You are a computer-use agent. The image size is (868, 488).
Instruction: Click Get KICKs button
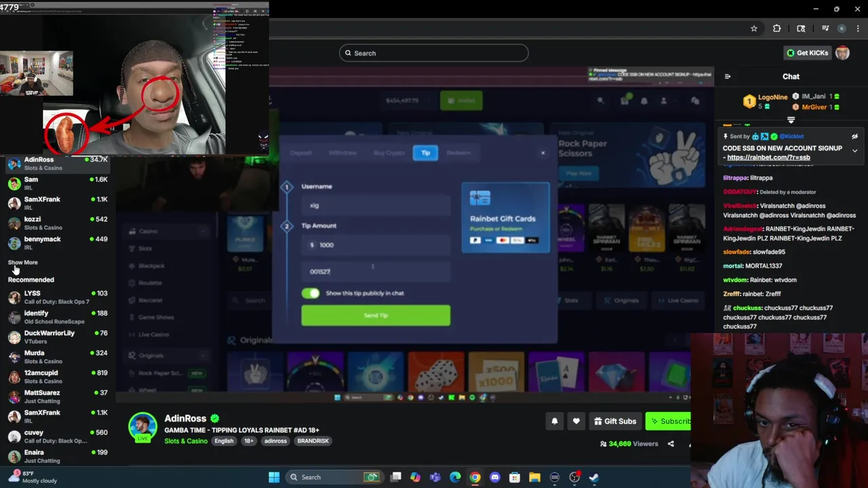click(x=808, y=53)
